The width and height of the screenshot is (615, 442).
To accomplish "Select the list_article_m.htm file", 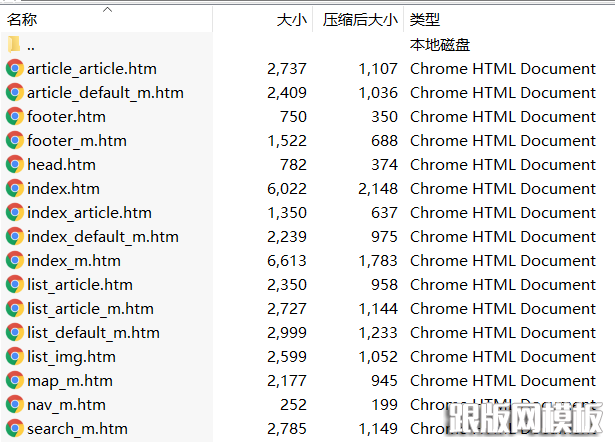I will point(90,309).
